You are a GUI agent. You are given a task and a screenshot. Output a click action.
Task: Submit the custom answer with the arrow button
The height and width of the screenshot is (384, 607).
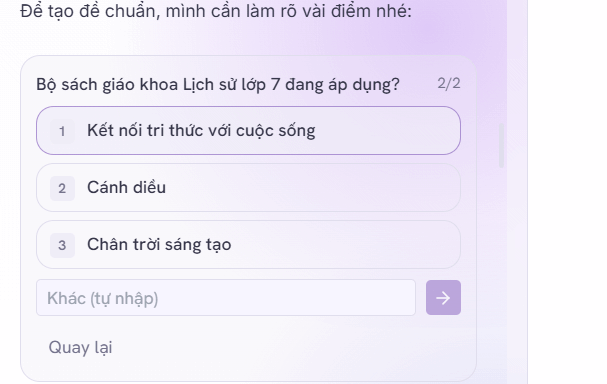point(443,297)
